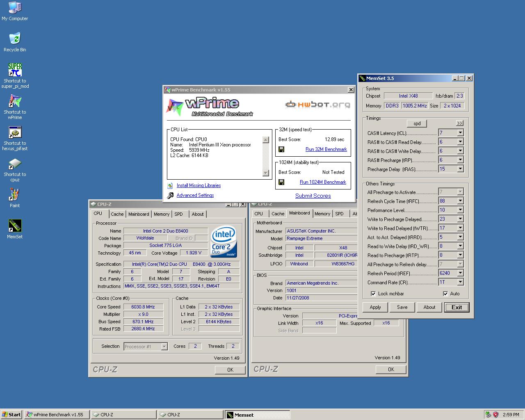The image size is (525, 420).
Task: Toggle the Auto checkbox in MemSet
Action: pos(445,294)
